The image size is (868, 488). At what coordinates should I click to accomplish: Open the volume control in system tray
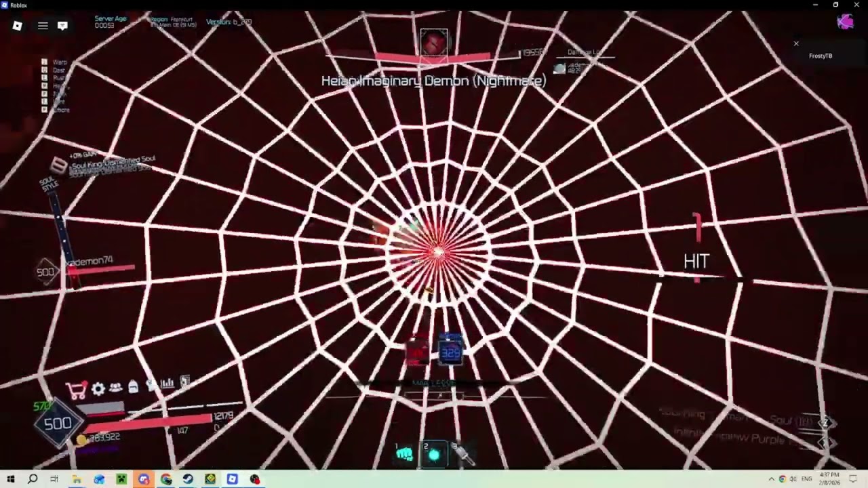point(793,479)
